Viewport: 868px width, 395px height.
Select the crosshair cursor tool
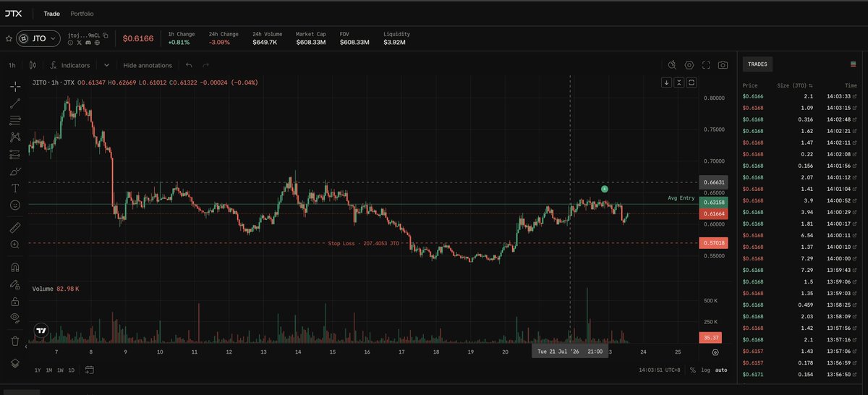(15, 86)
